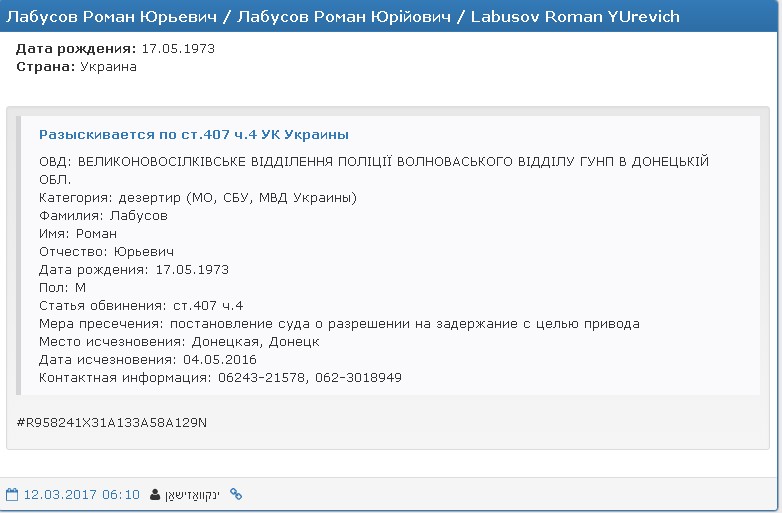This screenshot has width=782, height=513.
Task: Click the calendar icon beside the post date
Action: (13, 494)
